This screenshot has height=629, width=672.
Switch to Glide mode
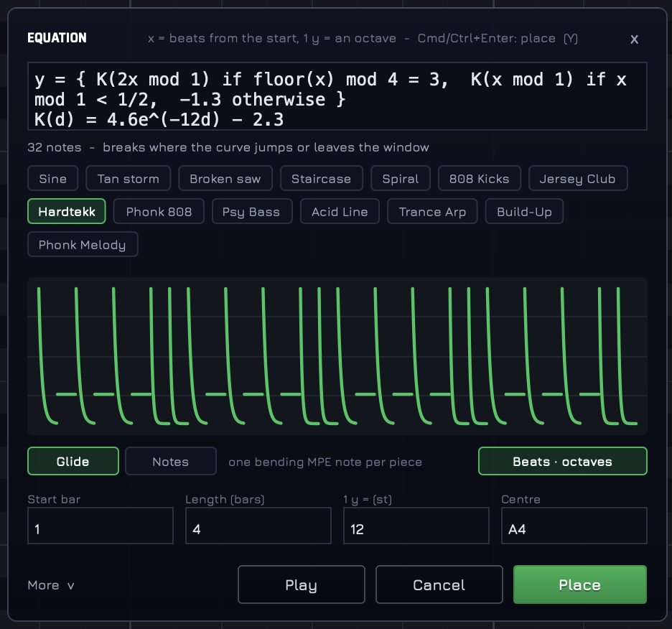[x=73, y=462]
